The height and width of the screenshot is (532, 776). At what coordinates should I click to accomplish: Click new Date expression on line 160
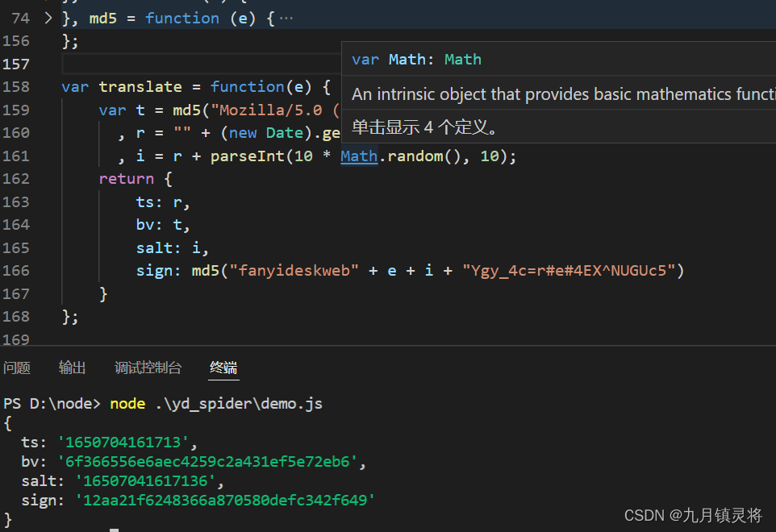266,133
